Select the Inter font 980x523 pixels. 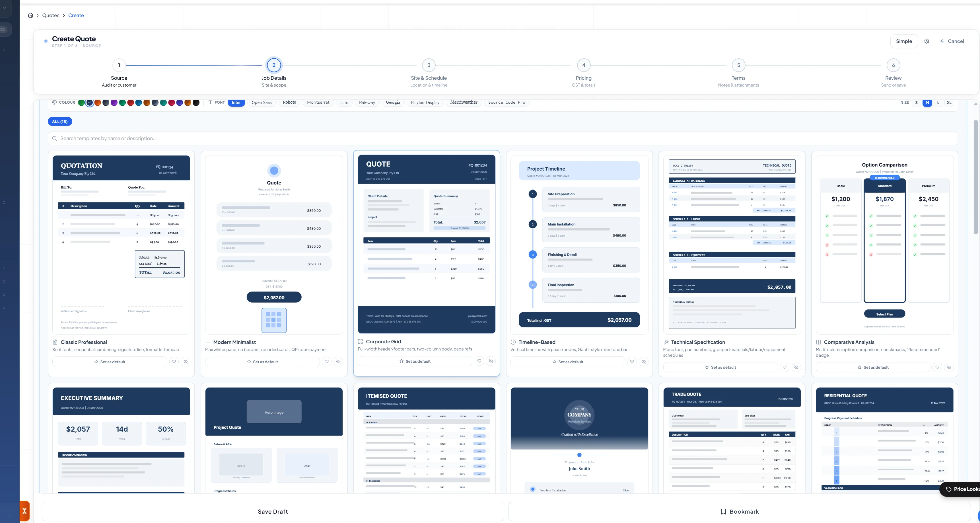click(x=236, y=102)
